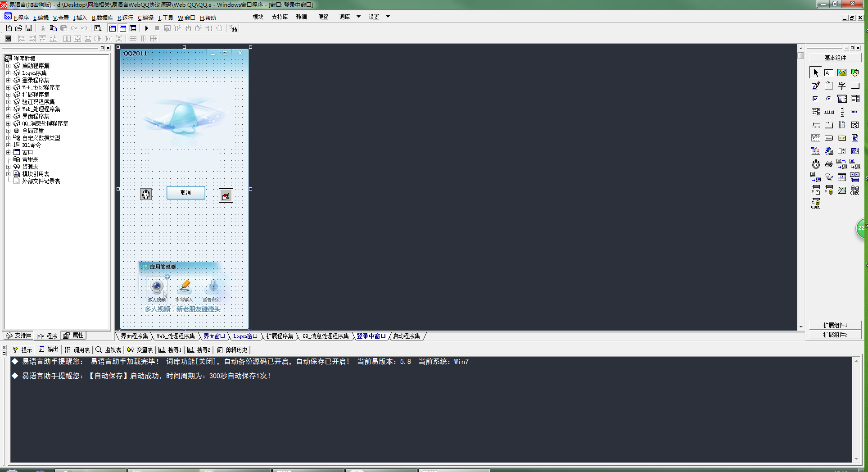Expand the 全局变量 tree node
Screen dimensions: 868x472
tap(8, 131)
